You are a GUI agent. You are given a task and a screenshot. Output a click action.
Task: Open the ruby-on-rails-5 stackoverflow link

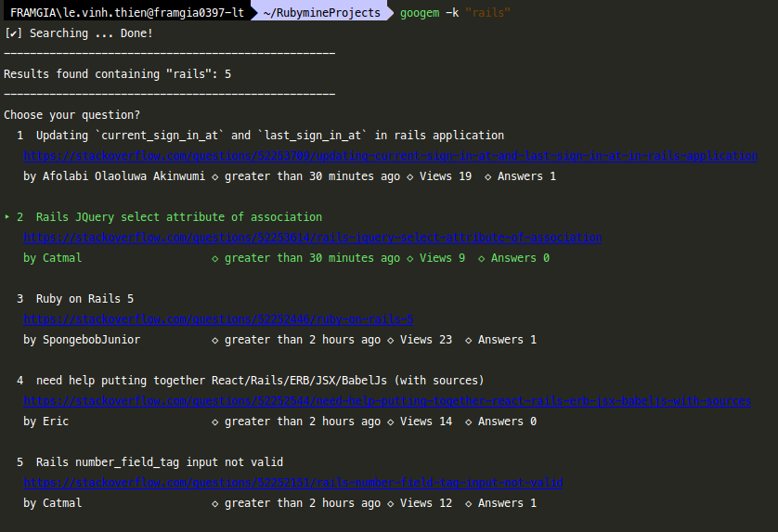pyautogui.click(x=218, y=319)
